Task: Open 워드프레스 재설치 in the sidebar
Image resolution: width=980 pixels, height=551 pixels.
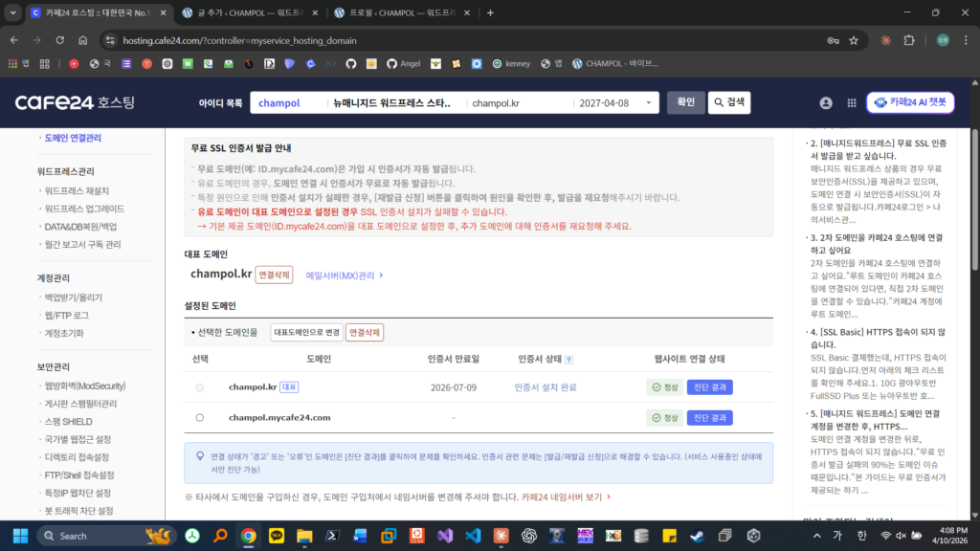Action: pyautogui.click(x=77, y=191)
